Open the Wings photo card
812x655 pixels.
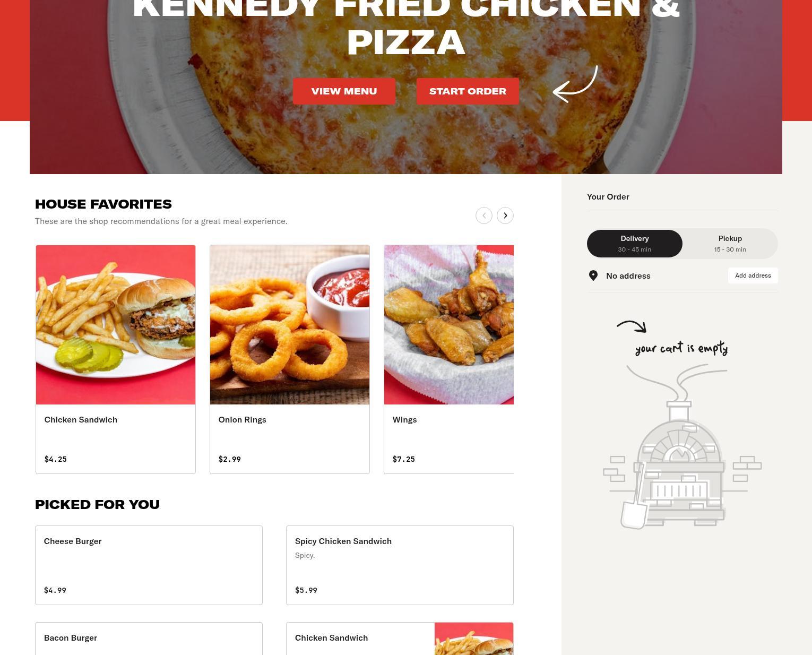(449, 325)
